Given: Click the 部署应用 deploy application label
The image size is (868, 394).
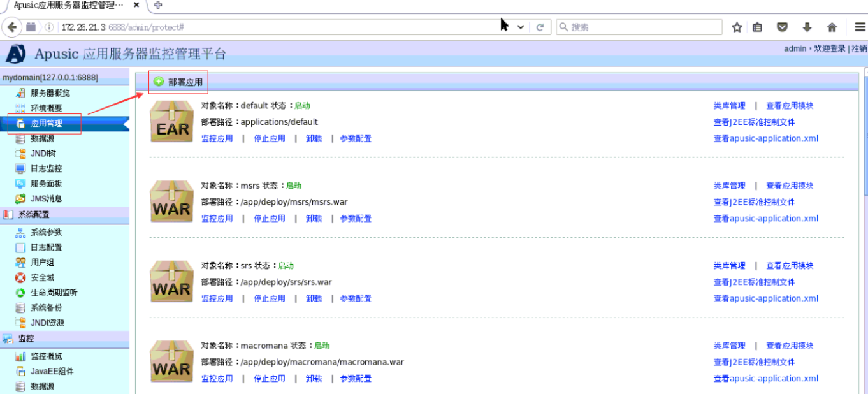Looking at the screenshot, I should coord(185,82).
